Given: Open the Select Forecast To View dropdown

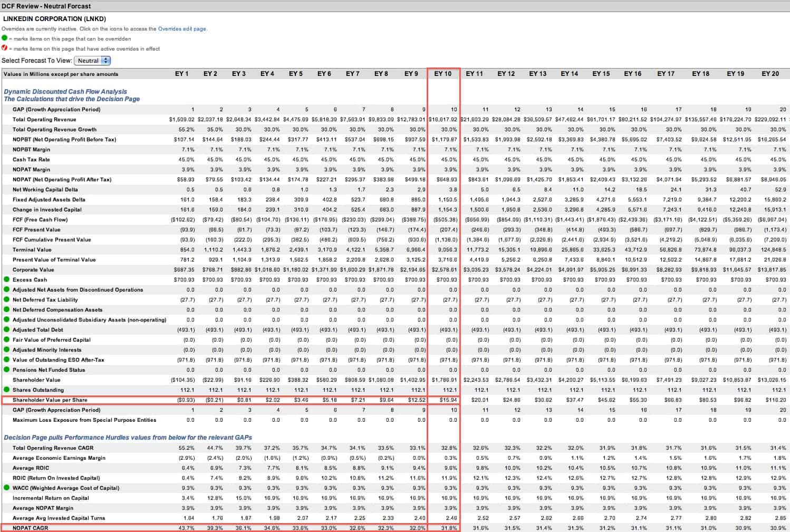Looking at the screenshot, I should click(x=92, y=61).
